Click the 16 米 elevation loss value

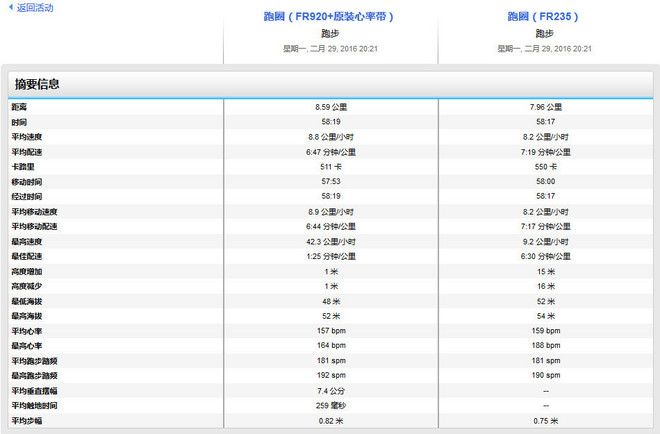click(x=546, y=286)
